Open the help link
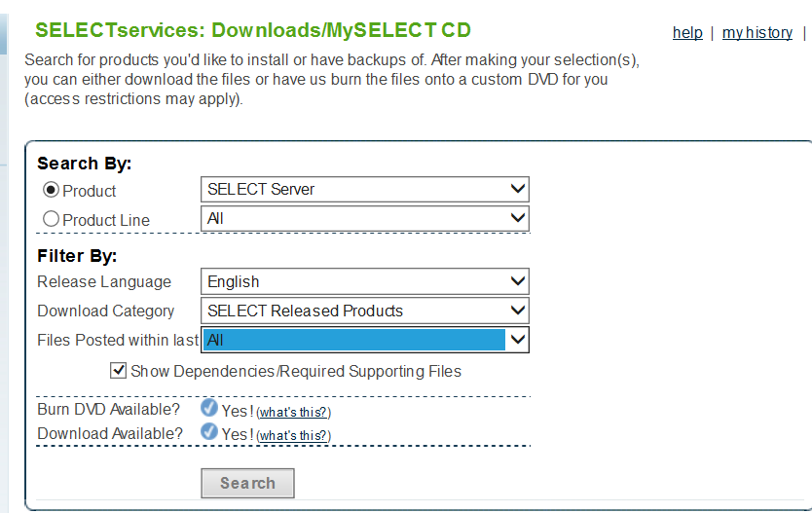812x513 pixels. 687,33
